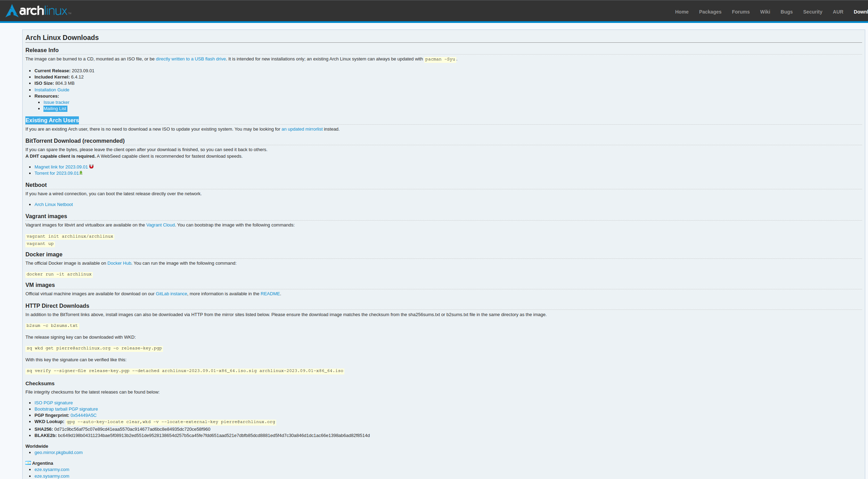The height and width of the screenshot is (479, 868).
Task: Open the ISO PGP signature link
Action: 54,403
